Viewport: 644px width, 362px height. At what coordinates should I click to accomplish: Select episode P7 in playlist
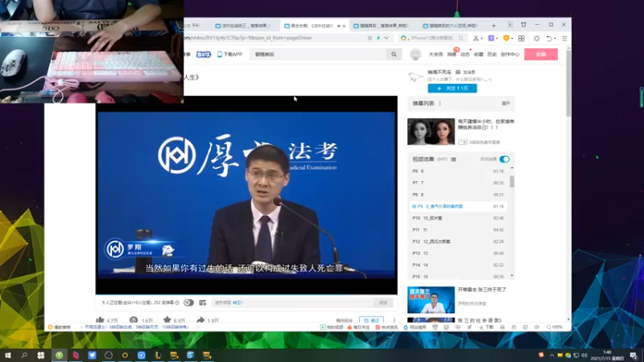tap(458, 183)
